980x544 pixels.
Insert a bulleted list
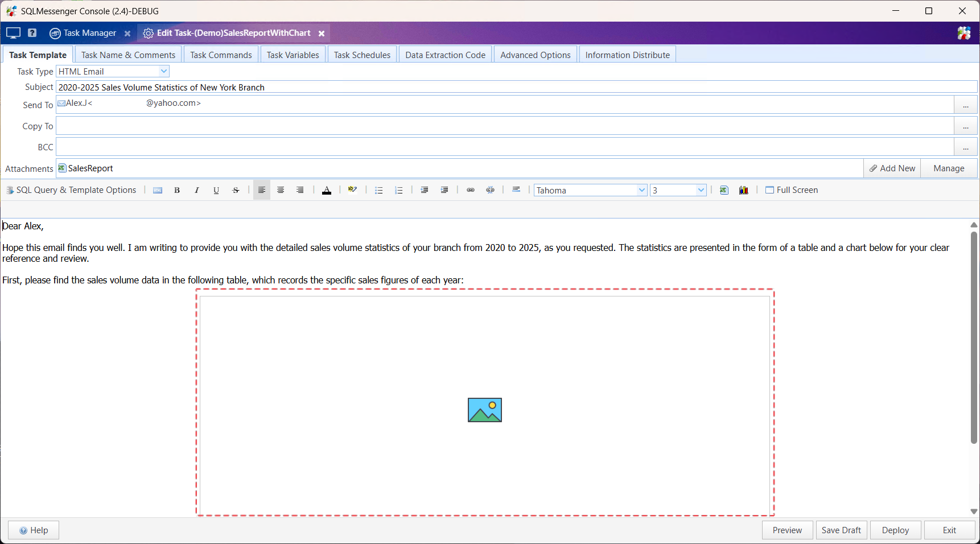coord(378,190)
